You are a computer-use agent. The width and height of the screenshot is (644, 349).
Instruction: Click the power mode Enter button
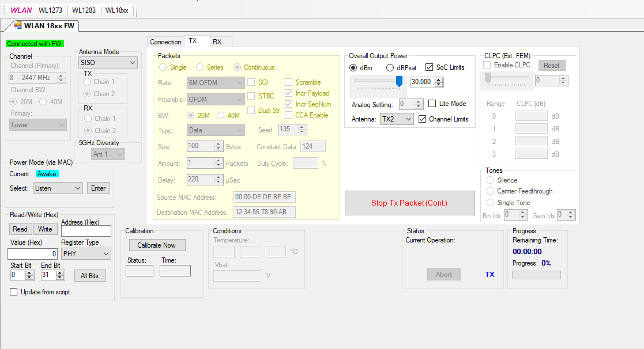98,188
